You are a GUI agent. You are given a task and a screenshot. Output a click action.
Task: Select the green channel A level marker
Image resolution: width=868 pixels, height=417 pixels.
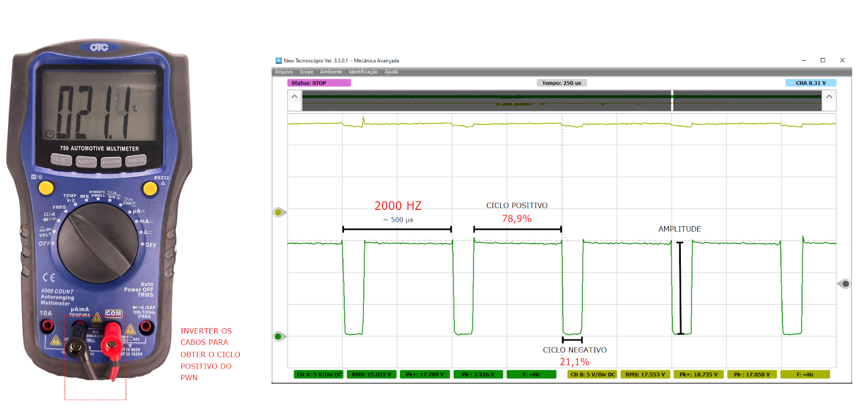[x=279, y=337]
